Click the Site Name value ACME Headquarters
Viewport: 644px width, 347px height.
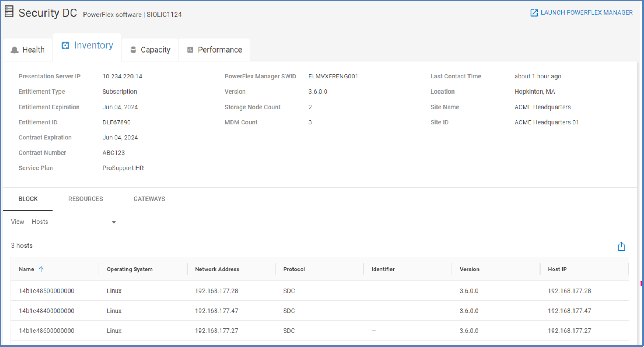[x=543, y=107]
